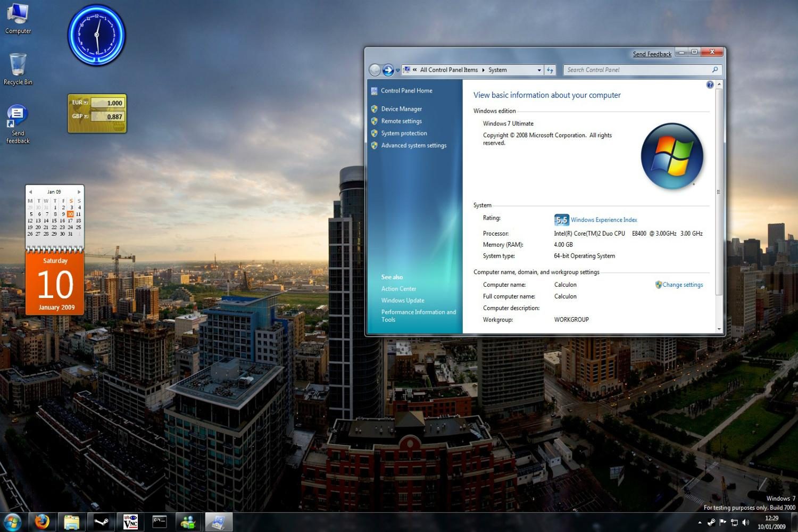Go to next month in calendar gadget

pyautogui.click(x=79, y=192)
